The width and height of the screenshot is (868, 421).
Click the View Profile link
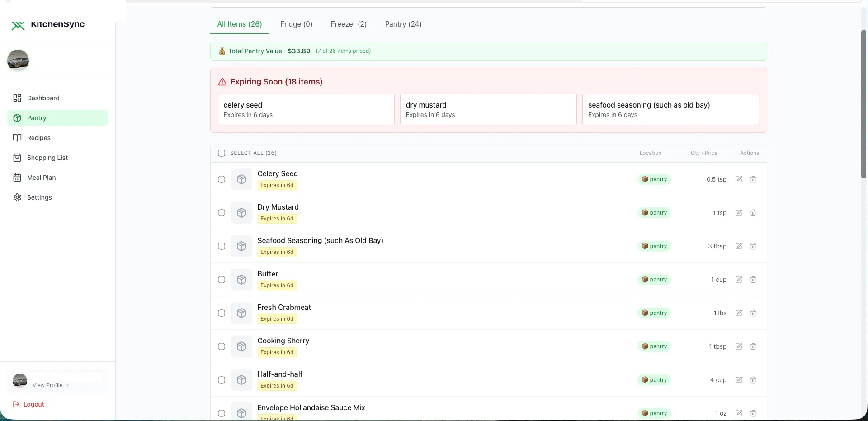pos(51,385)
